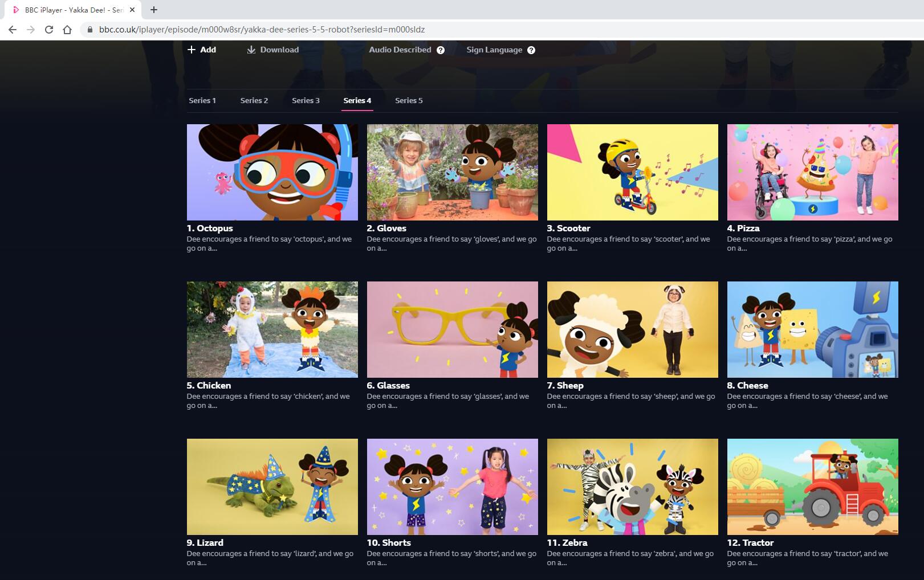The width and height of the screenshot is (924, 580).
Task: Open the Octopus episode thumbnail
Action: [272, 173]
